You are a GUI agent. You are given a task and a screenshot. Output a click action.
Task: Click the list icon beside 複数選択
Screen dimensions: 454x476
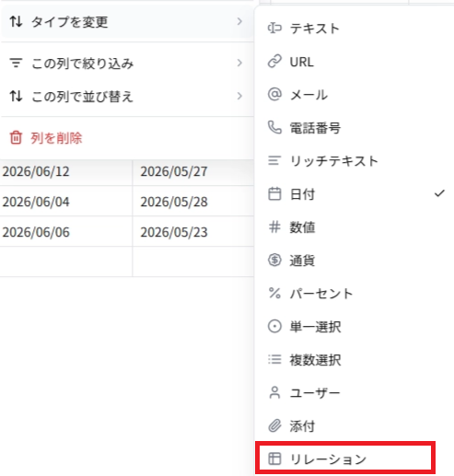click(274, 359)
